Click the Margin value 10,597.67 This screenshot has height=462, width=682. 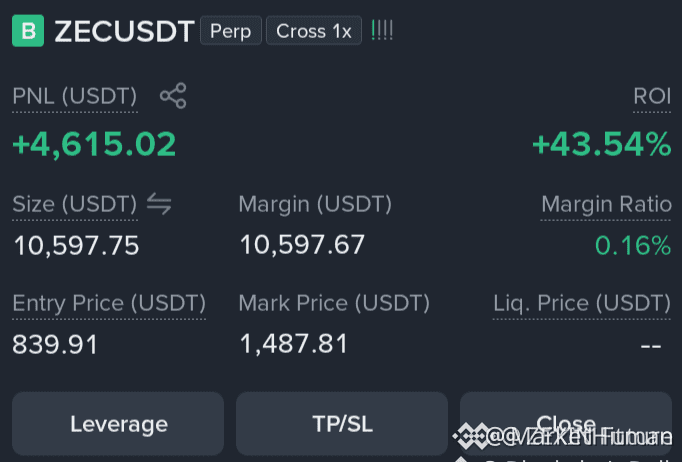click(x=302, y=245)
